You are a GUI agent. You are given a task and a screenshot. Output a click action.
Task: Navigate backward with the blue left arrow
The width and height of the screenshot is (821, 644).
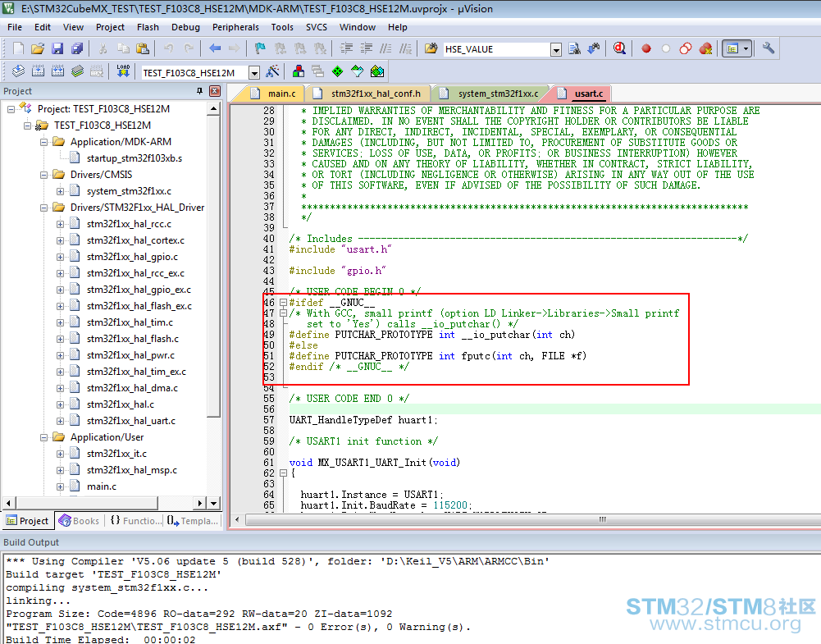[x=215, y=48]
